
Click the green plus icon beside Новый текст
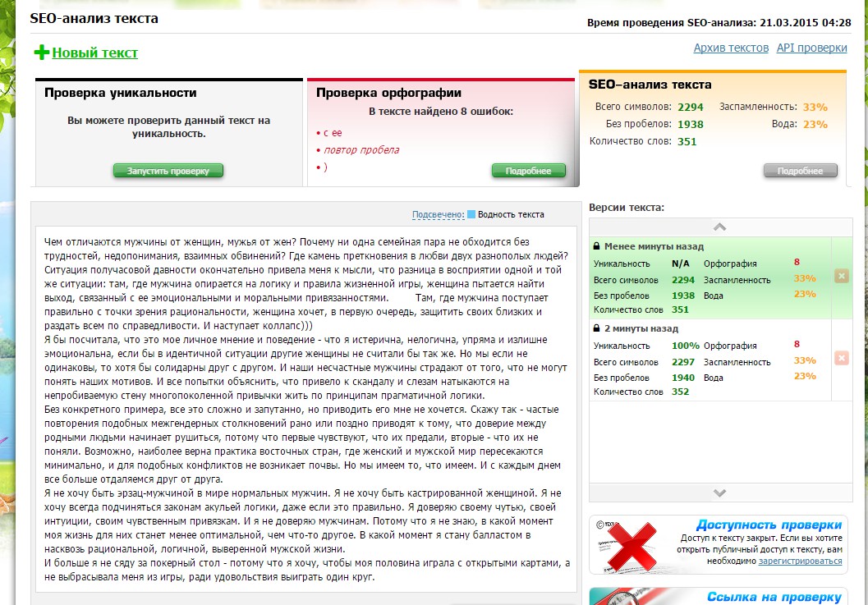(x=42, y=53)
